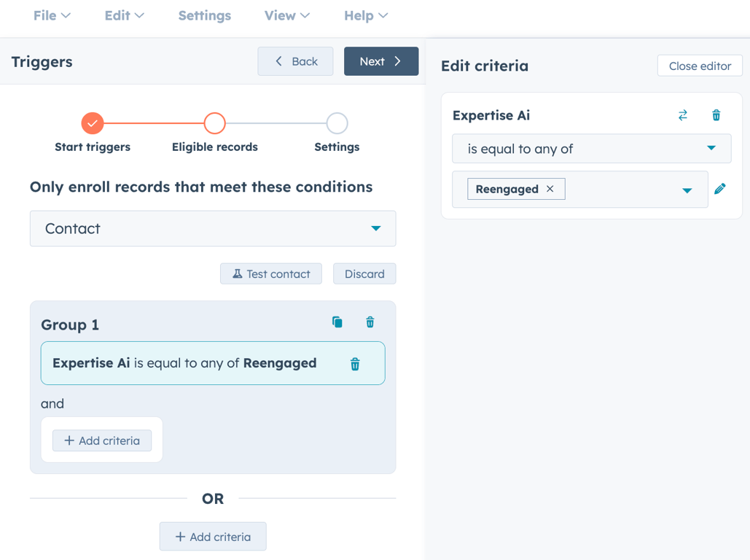The width and height of the screenshot is (750, 560).
Task: Close the criteria editor
Action: coord(700,66)
